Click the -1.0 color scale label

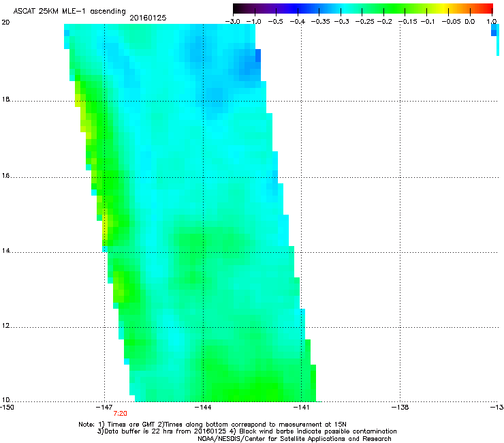click(253, 22)
